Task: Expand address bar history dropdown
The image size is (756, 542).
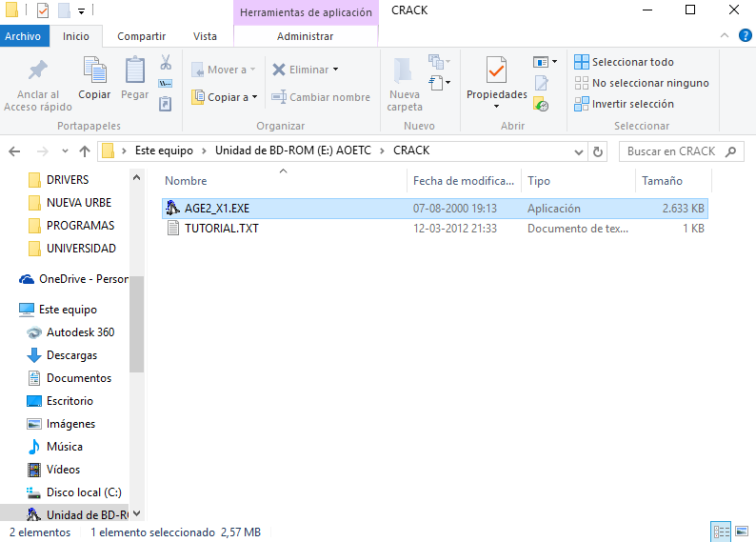Action: (579, 151)
